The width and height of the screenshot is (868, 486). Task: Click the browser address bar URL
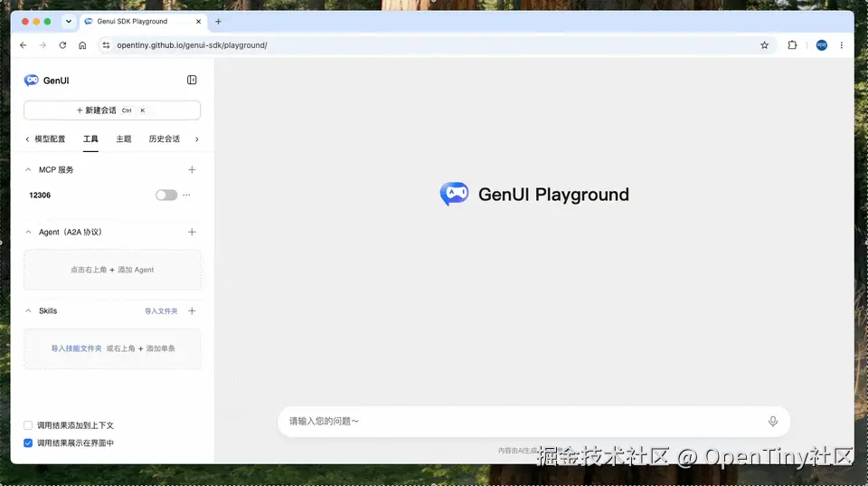coord(192,45)
